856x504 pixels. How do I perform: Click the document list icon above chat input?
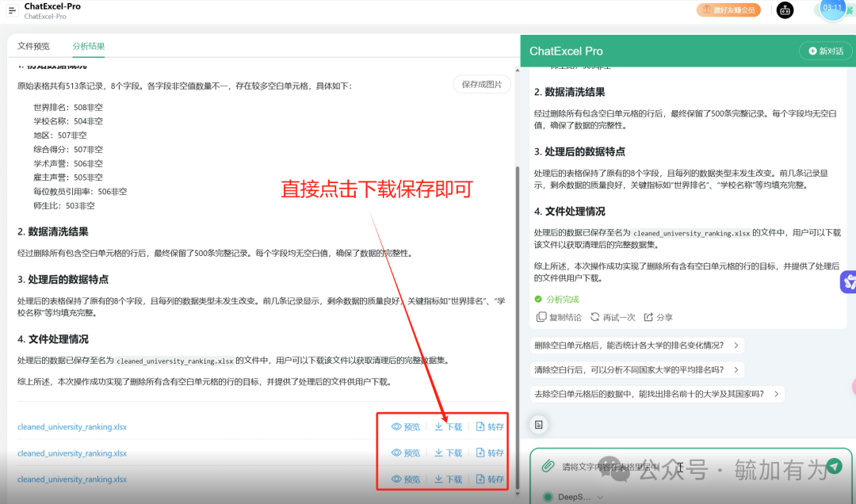click(x=539, y=424)
